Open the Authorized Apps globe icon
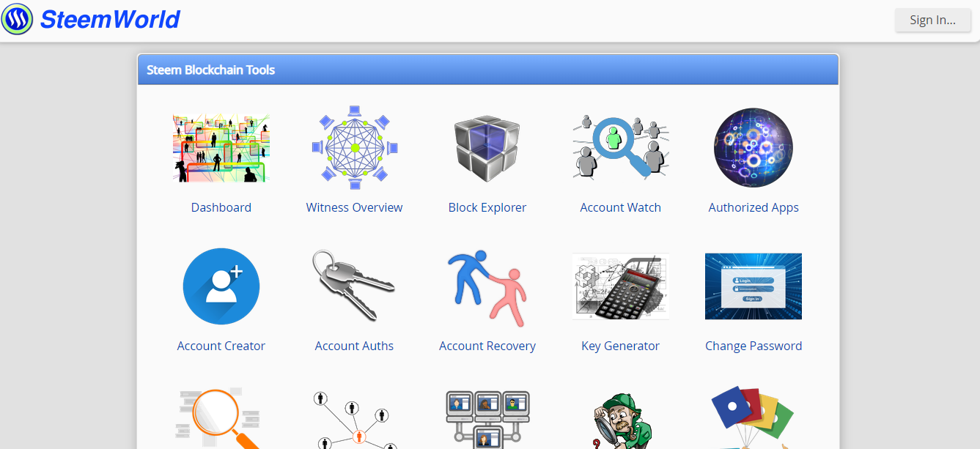The image size is (980, 449). click(754, 148)
